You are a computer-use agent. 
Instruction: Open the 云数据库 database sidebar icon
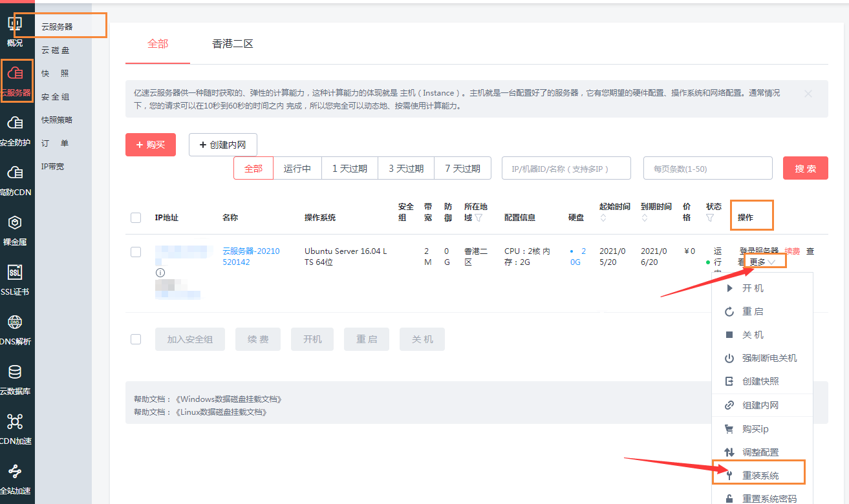click(15, 372)
